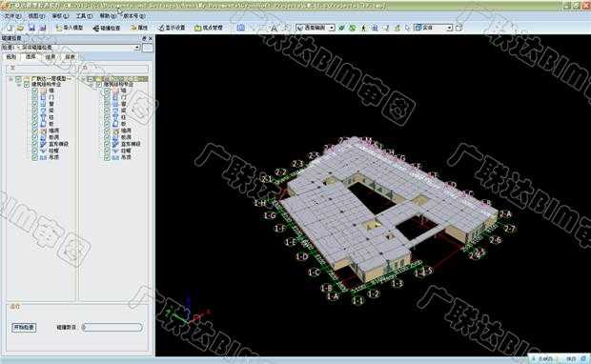Open the view direction dropdown in toolbar
Image resolution: width=591 pixels, height=364 pixels.
316,28
